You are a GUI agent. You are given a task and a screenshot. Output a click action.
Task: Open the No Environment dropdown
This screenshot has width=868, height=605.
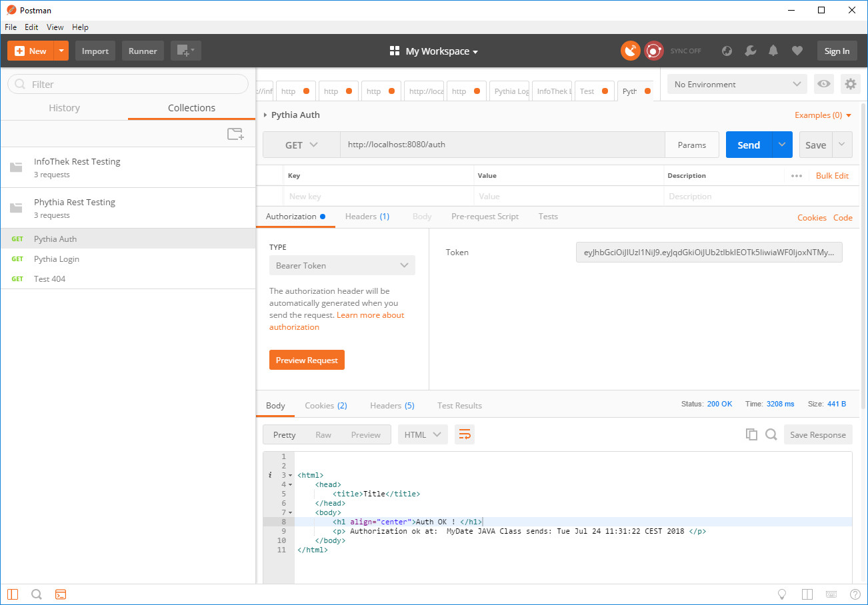(737, 84)
